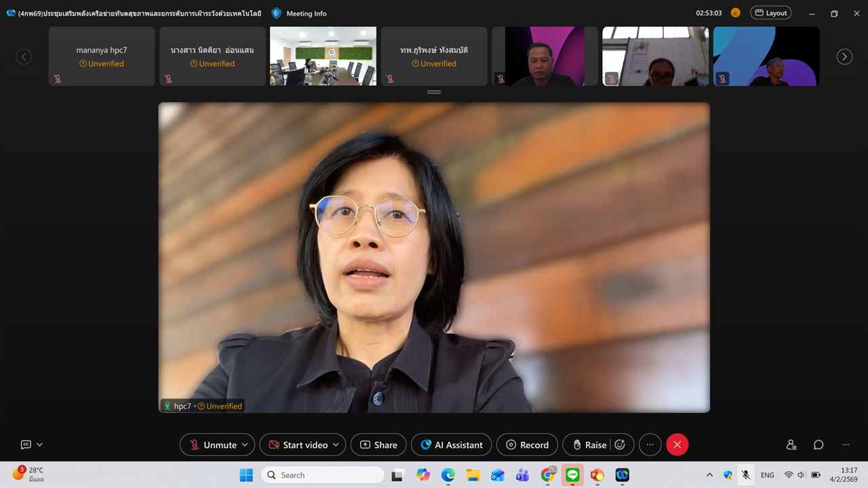Show next participants in the filmstrip

[x=844, y=56]
